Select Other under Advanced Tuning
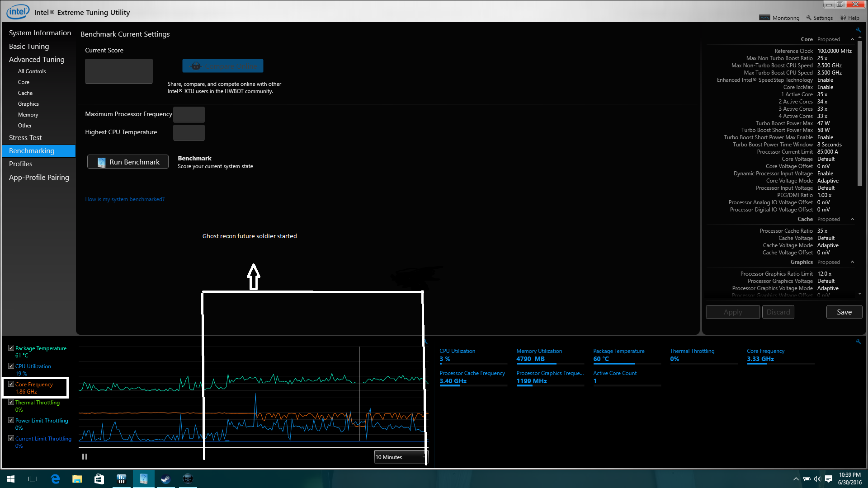This screenshot has width=868, height=488. pos(25,126)
